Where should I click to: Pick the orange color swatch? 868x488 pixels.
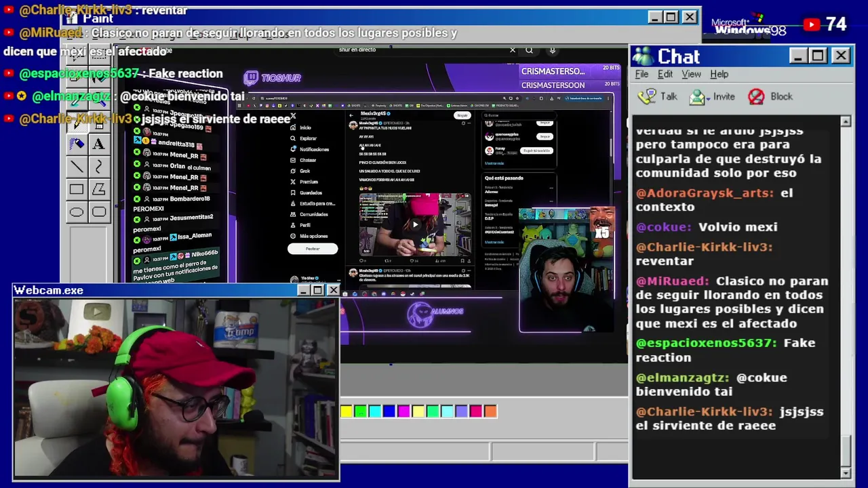490,411
